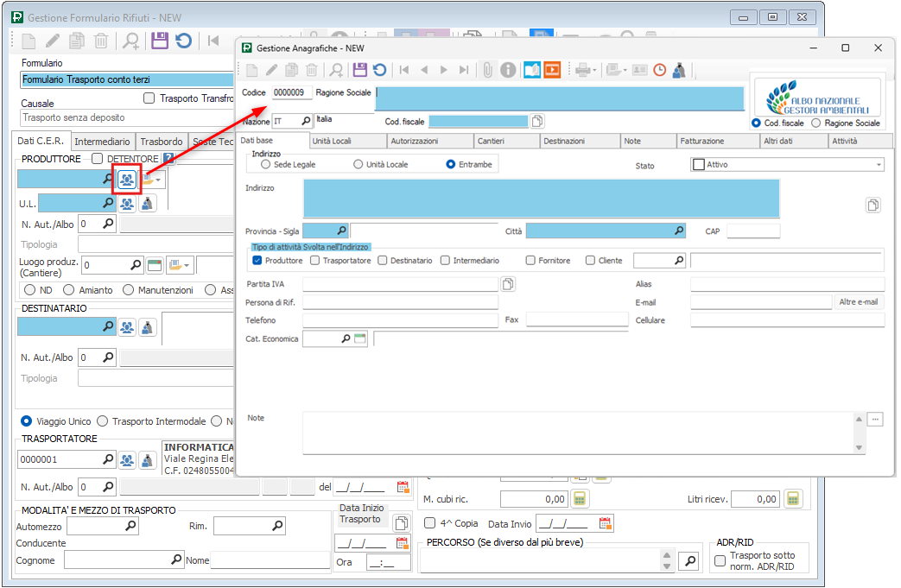Uncheck the Produttore activity checkbox
The height and width of the screenshot is (588, 901).
click(x=257, y=260)
